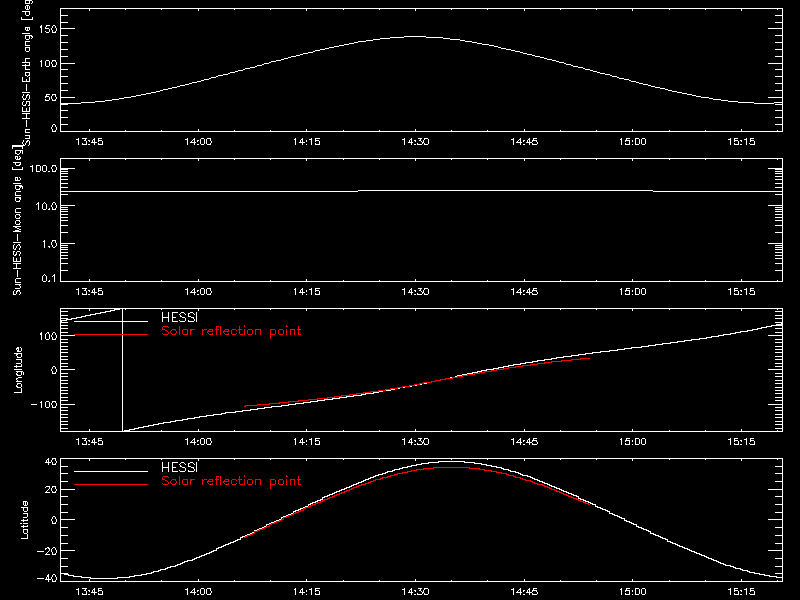
Task: Click the 100.0 tick on Moon angle axis
Action: [x=43, y=169]
